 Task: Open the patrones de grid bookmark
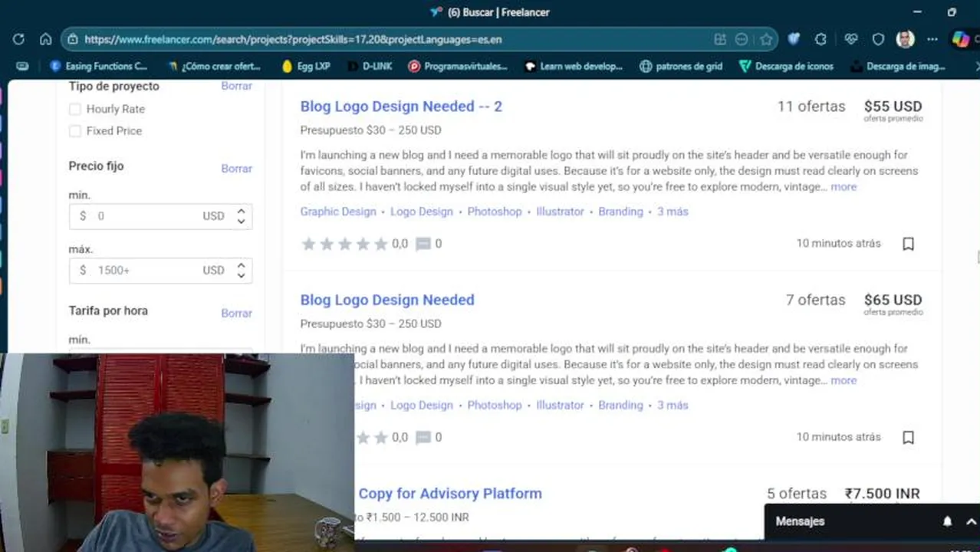pyautogui.click(x=681, y=66)
